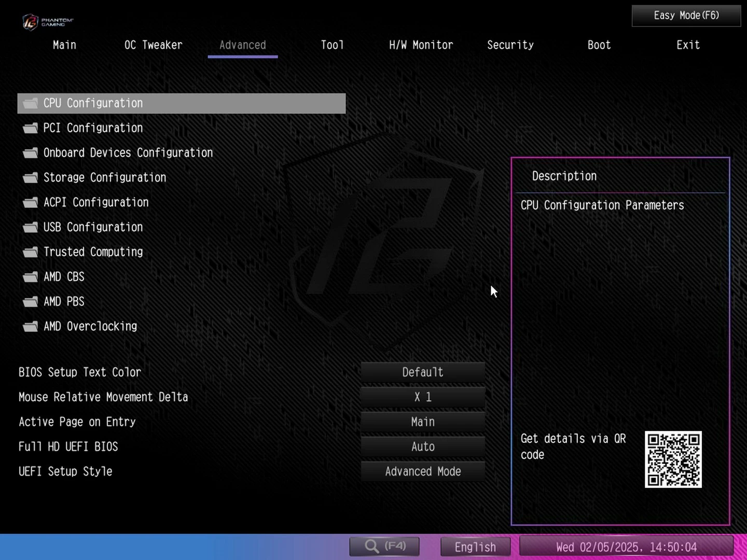Click the English language button

475,547
